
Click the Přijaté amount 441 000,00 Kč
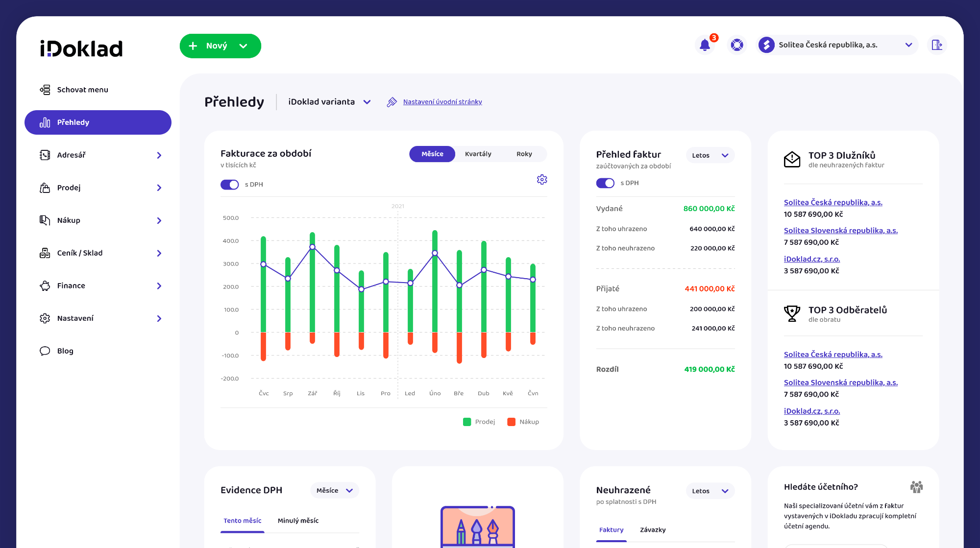710,289
